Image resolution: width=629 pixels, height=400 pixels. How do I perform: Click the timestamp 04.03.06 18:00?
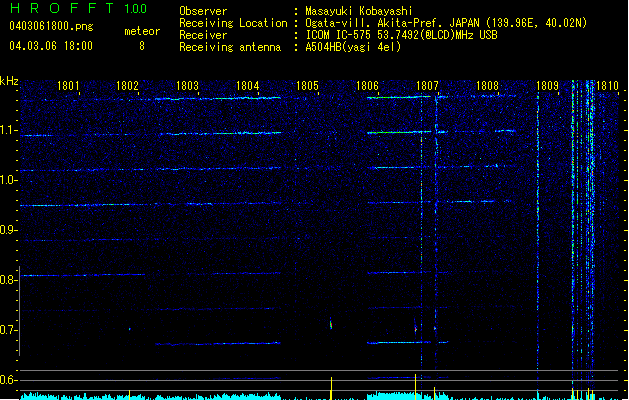(51, 46)
